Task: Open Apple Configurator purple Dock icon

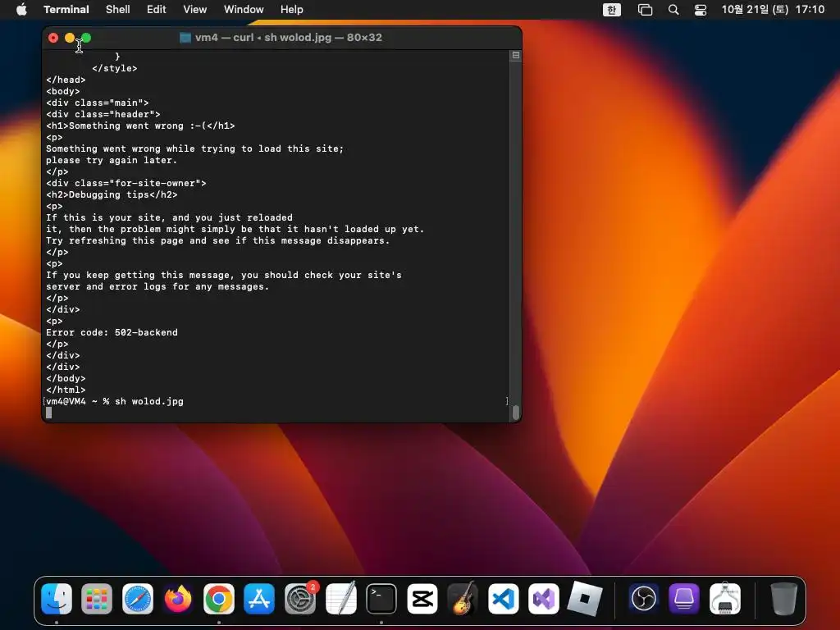Action: point(684,598)
